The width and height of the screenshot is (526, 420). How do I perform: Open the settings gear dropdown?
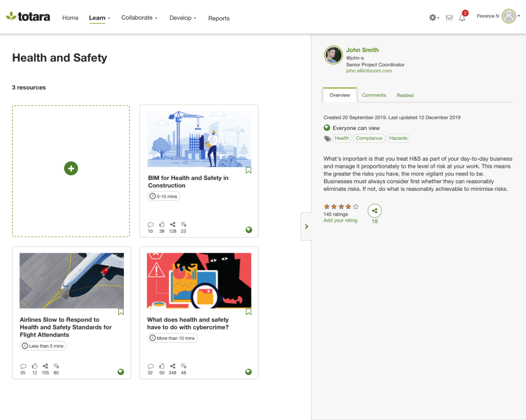pyautogui.click(x=433, y=18)
